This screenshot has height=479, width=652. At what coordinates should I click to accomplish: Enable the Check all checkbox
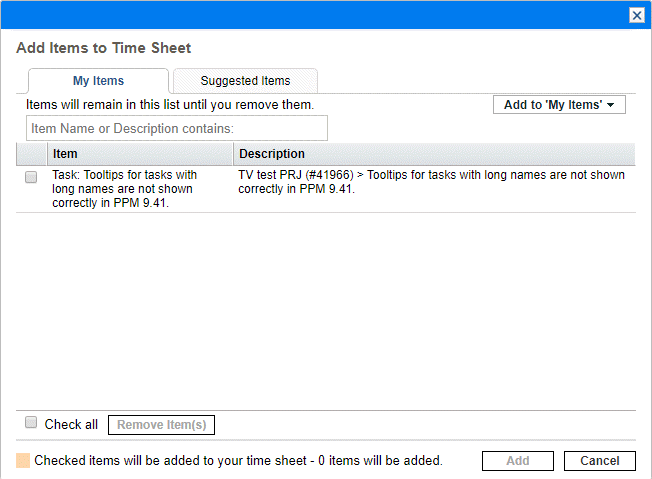pos(31,423)
